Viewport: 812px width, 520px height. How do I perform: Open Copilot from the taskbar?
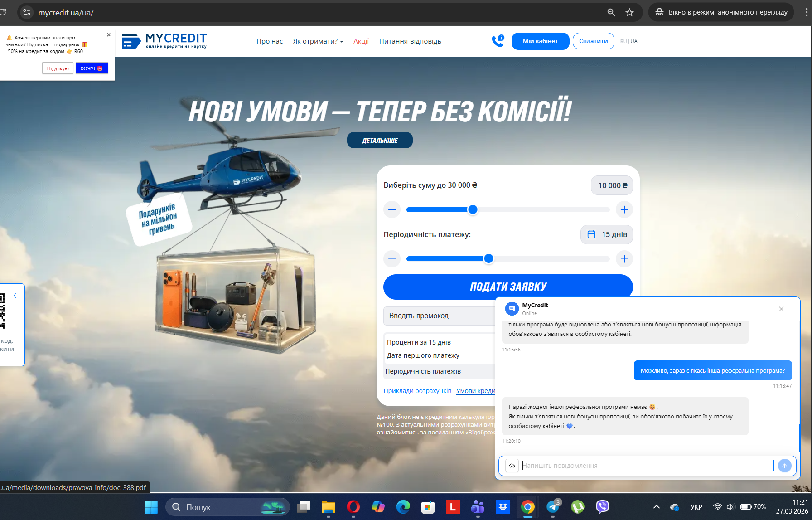point(378,507)
